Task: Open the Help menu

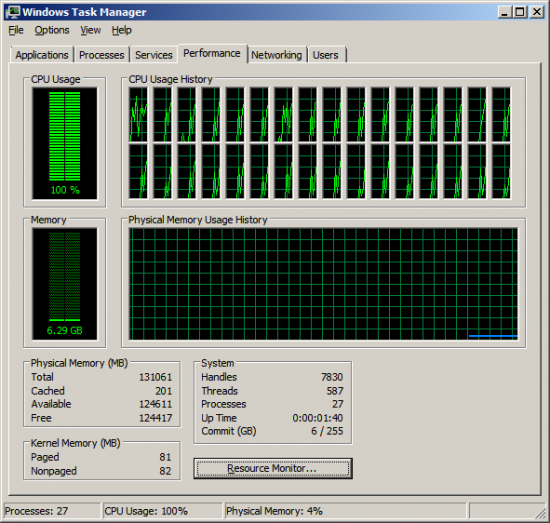Action: click(121, 30)
